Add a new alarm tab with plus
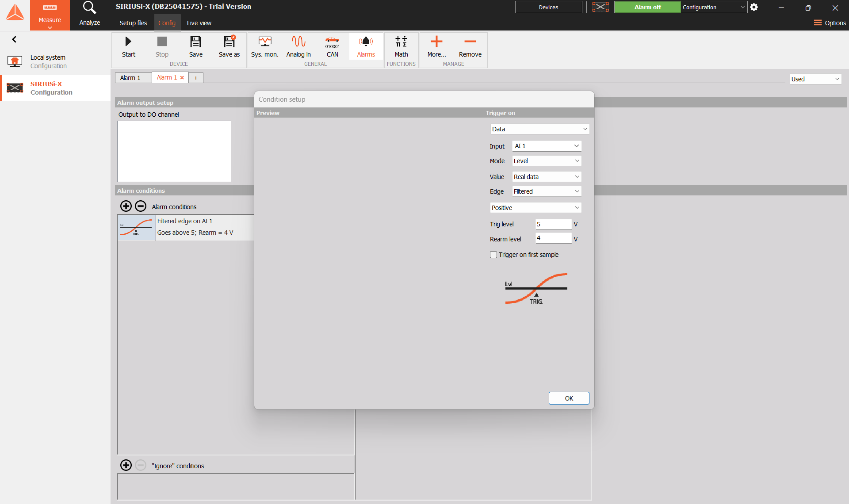 [x=196, y=78]
